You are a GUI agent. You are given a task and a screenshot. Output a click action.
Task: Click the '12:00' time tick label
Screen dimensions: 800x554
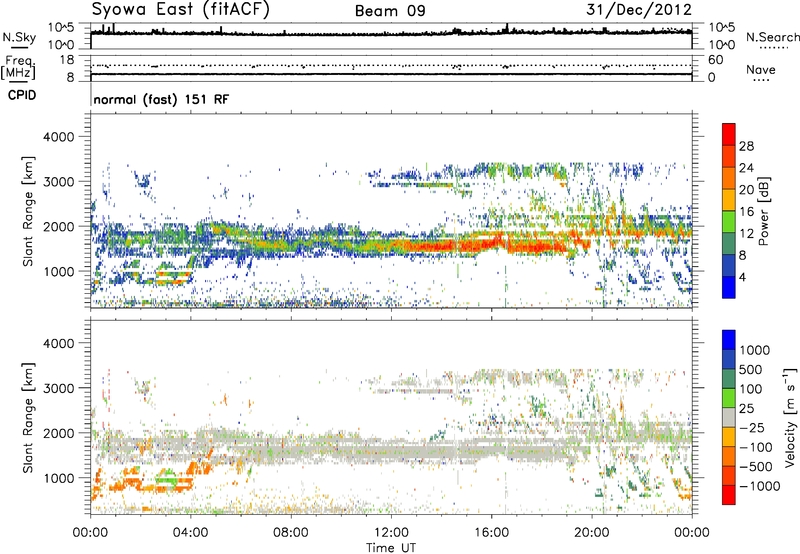click(x=391, y=533)
